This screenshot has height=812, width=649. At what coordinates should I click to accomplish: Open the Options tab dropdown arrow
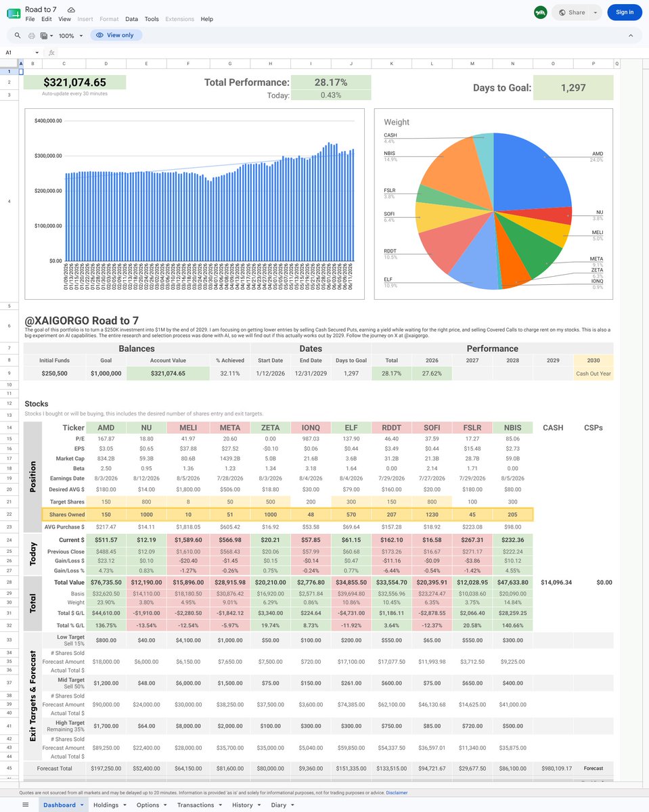pos(165,805)
